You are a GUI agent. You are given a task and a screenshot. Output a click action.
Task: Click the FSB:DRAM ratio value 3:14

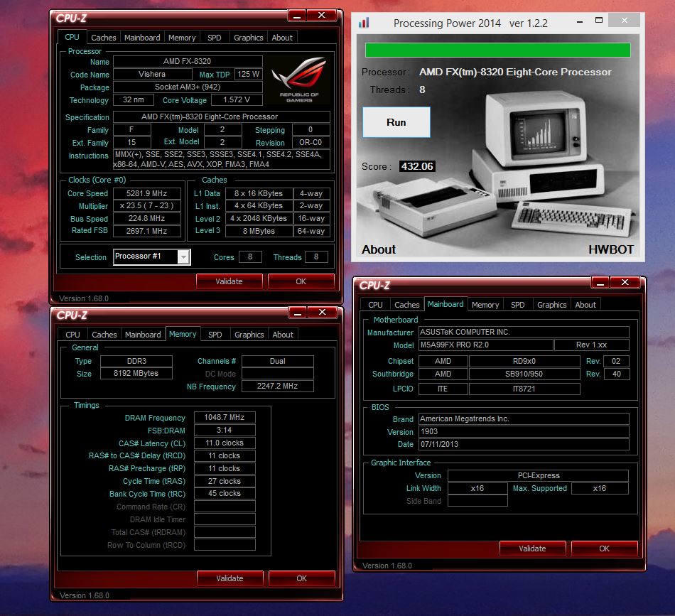(225, 430)
